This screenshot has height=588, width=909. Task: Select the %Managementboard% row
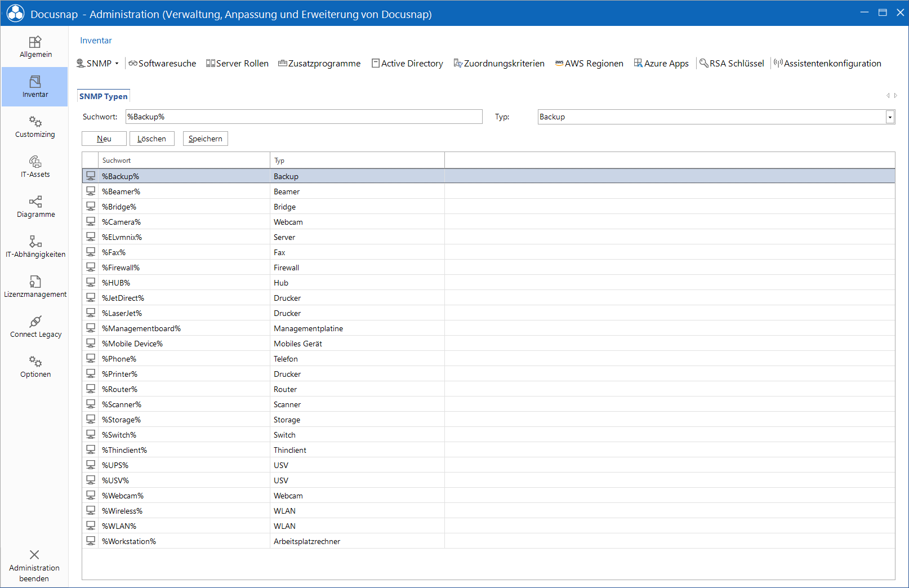[x=488, y=328]
